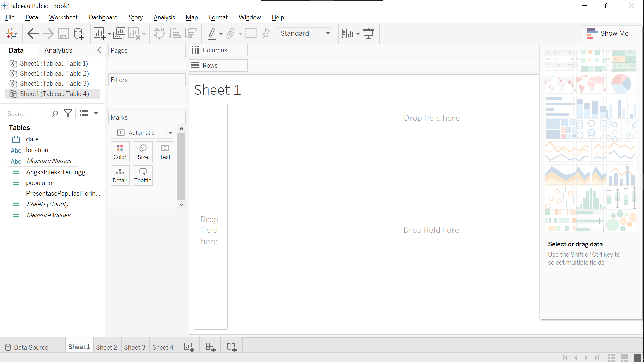Click the Color button on Marks card

pos(120,152)
